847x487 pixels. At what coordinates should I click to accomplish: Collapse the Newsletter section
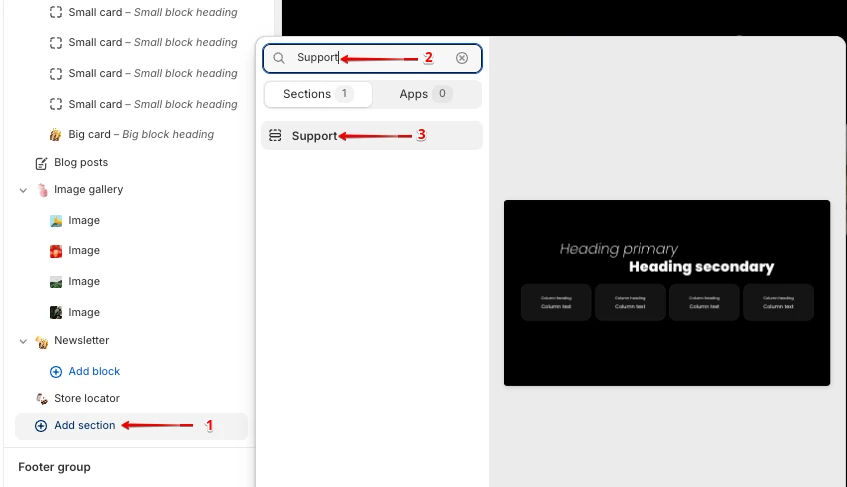(x=23, y=341)
